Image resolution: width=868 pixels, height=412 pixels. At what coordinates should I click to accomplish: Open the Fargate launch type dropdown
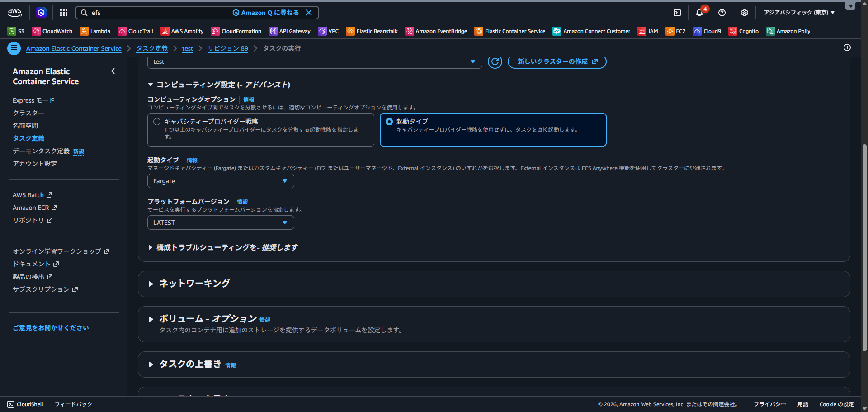(x=221, y=181)
